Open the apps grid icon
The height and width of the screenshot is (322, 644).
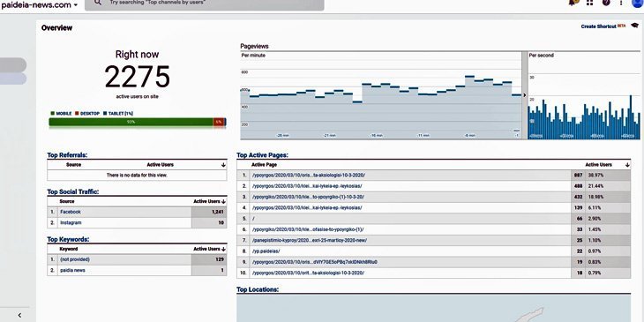590,3
